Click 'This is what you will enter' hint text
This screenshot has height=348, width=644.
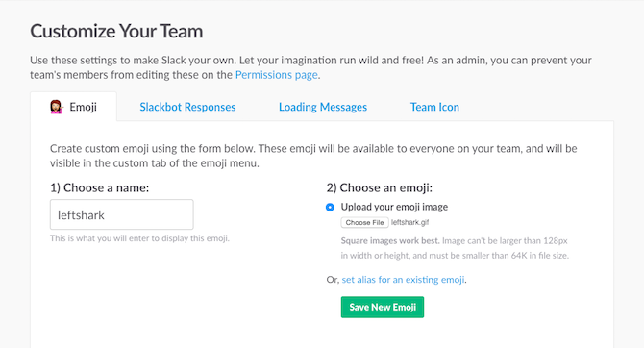point(139,238)
